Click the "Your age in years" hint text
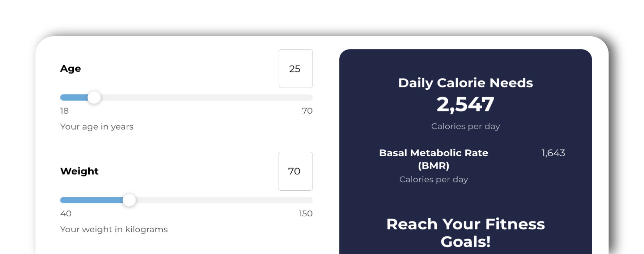644x254 pixels. pyautogui.click(x=97, y=127)
